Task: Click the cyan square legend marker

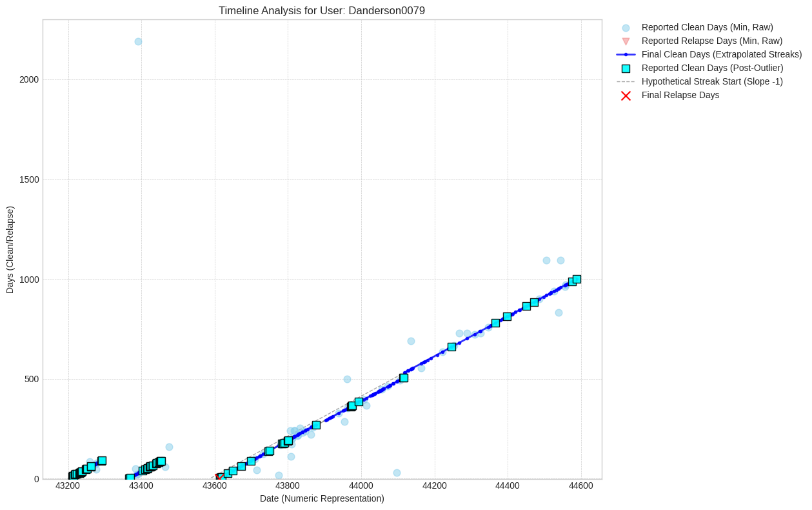Action: pos(626,68)
